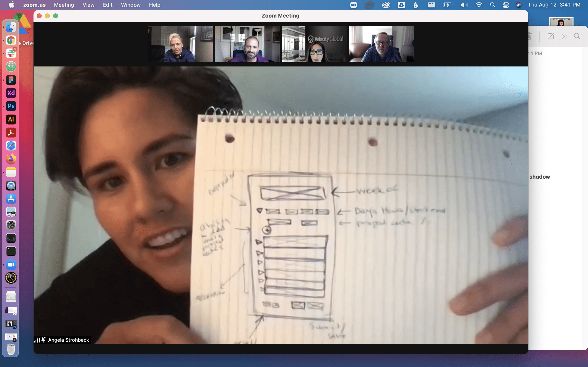Open Control Center toggles in menu bar
This screenshot has width=588, height=367.
[506, 5]
